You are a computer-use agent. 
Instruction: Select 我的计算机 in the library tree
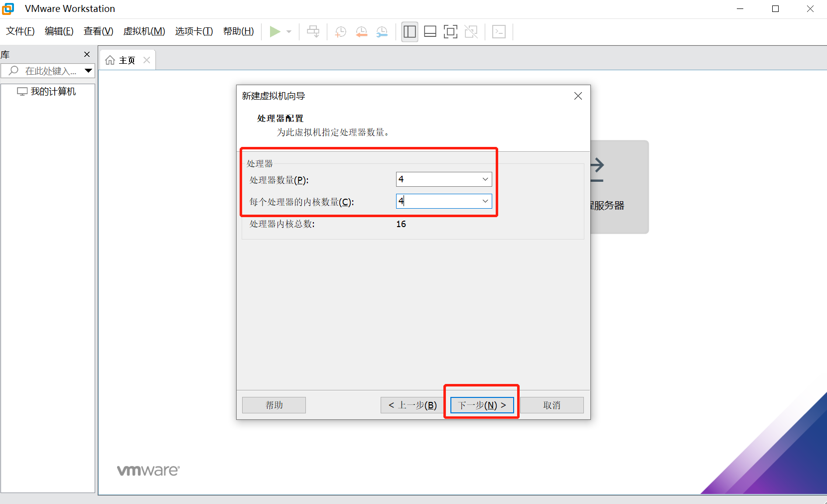coord(47,92)
